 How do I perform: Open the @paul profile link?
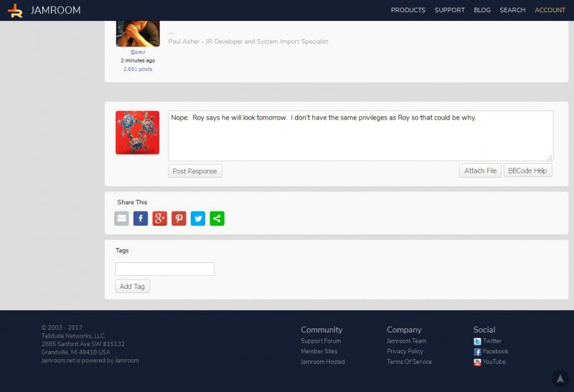[x=138, y=52]
